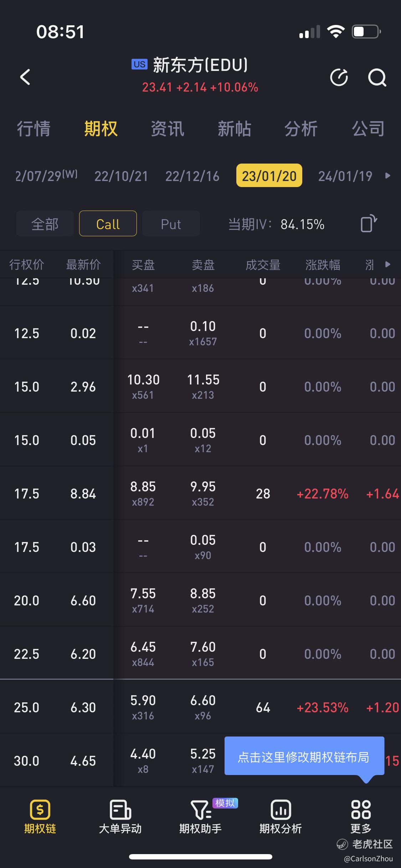Open the 更多 more grid icon
Screen dimensions: 401x868
click(x=361, y=810)
